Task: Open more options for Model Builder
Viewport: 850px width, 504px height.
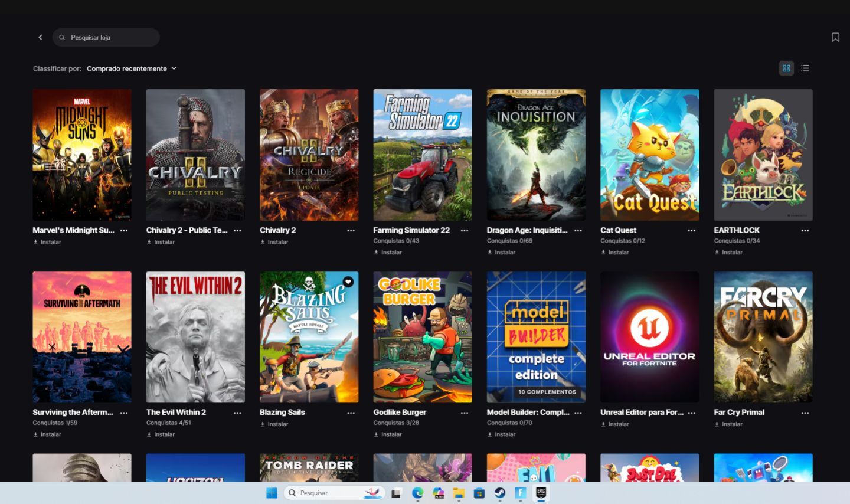Action: click(x=578, y=413)
